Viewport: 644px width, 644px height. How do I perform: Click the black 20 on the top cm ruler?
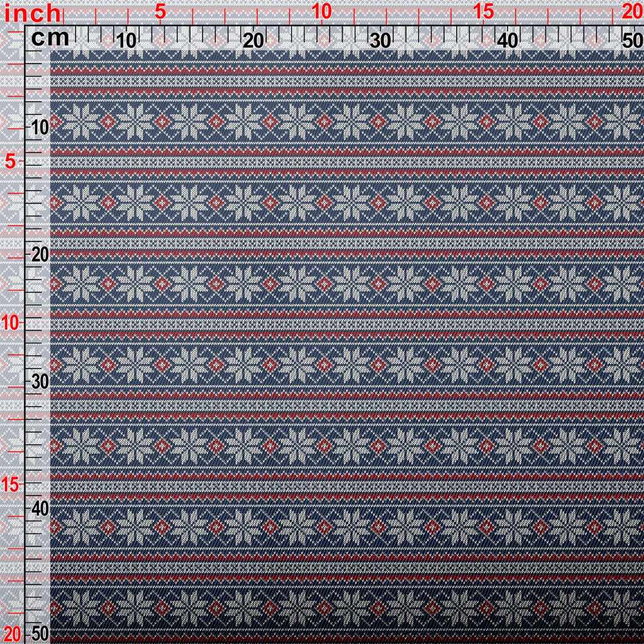coord(253,41)
